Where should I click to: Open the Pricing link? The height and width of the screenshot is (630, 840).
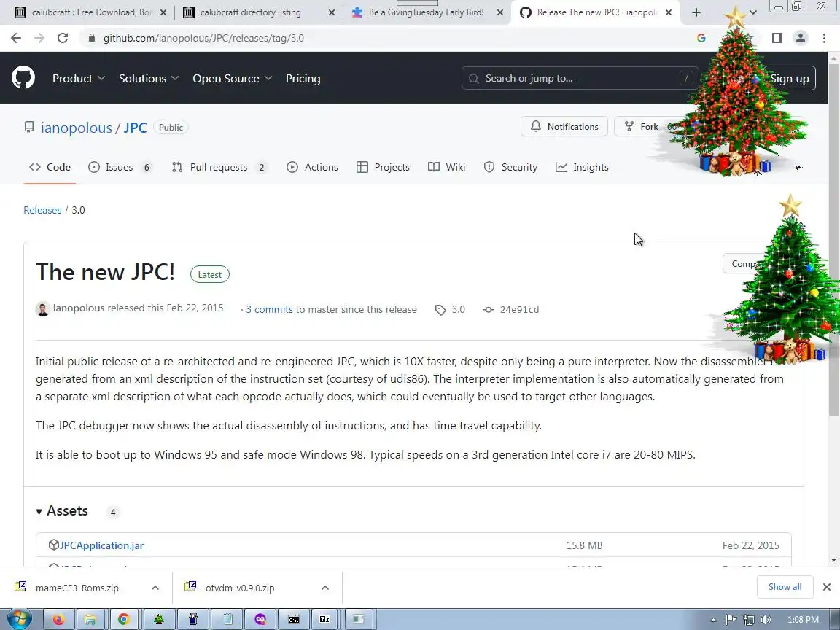coord(303,78)
